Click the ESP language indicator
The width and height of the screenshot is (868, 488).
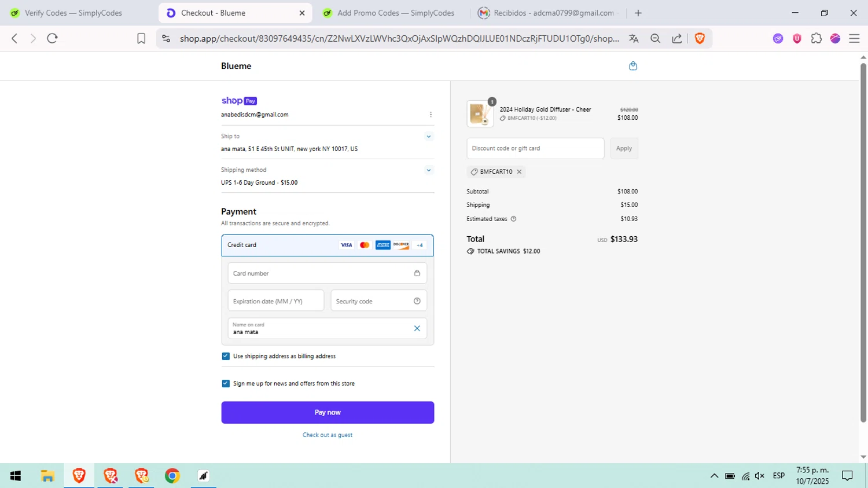tap(779, 476)
